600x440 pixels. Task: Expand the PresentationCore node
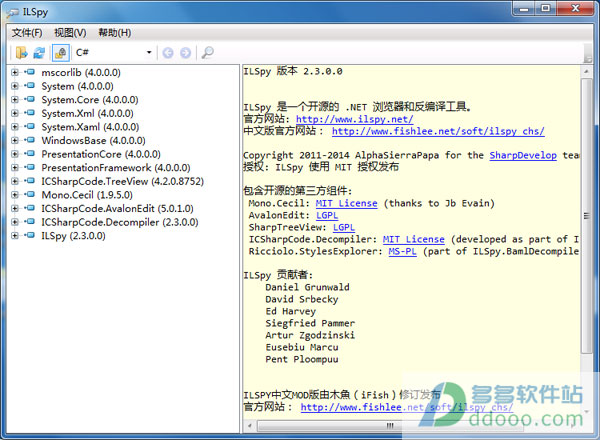pyautogui.click(x=15, y=154)
